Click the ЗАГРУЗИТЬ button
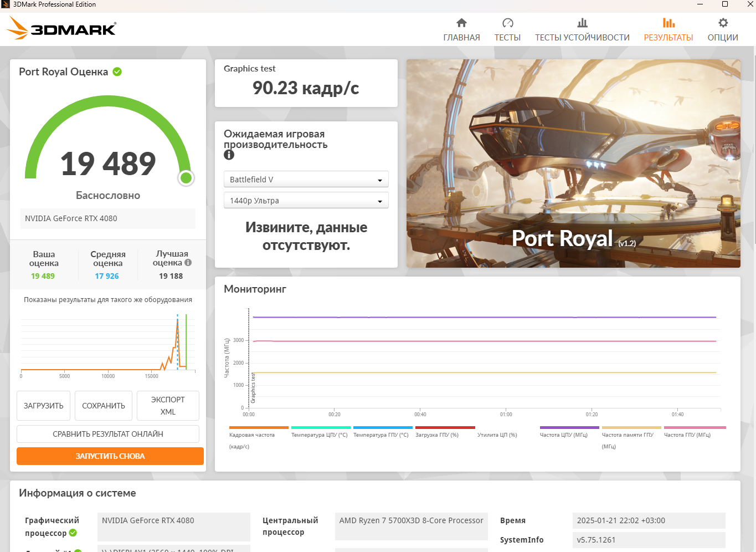Screen dimensions: 756x552 point(44,406)
